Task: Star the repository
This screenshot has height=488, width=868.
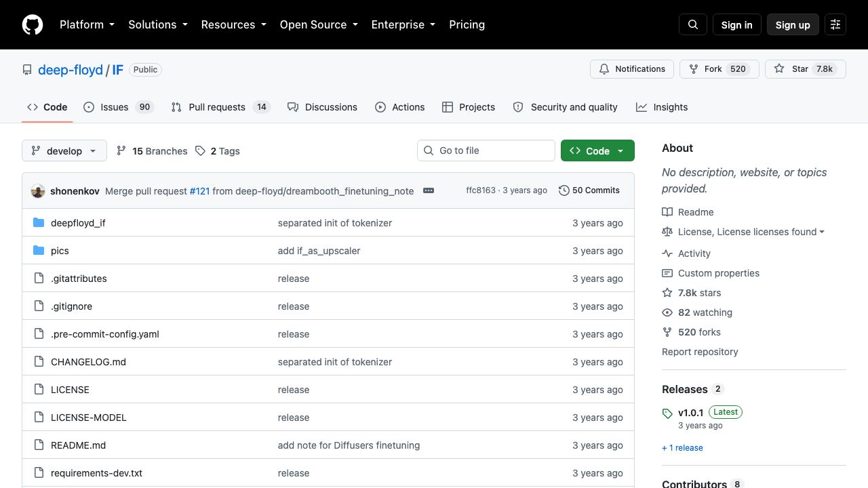Action: click(x=806, y=69)
